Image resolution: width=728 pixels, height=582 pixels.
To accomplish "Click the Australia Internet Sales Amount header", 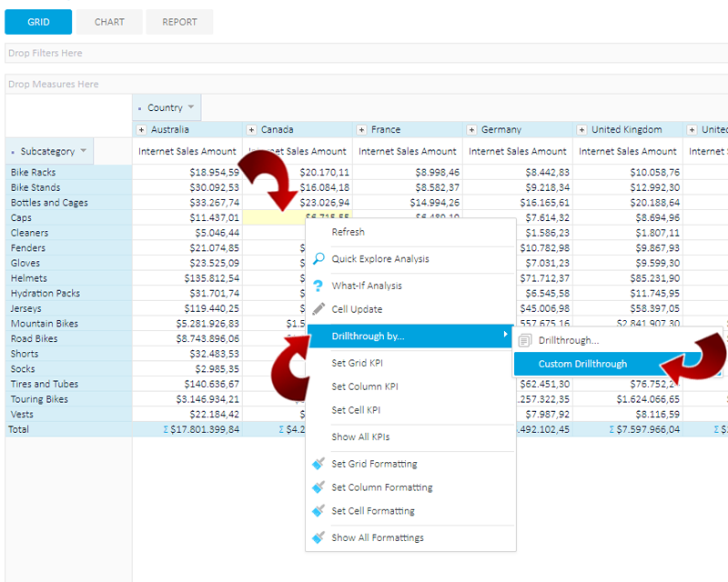I will pyautogui.click(x=187, y=151).
